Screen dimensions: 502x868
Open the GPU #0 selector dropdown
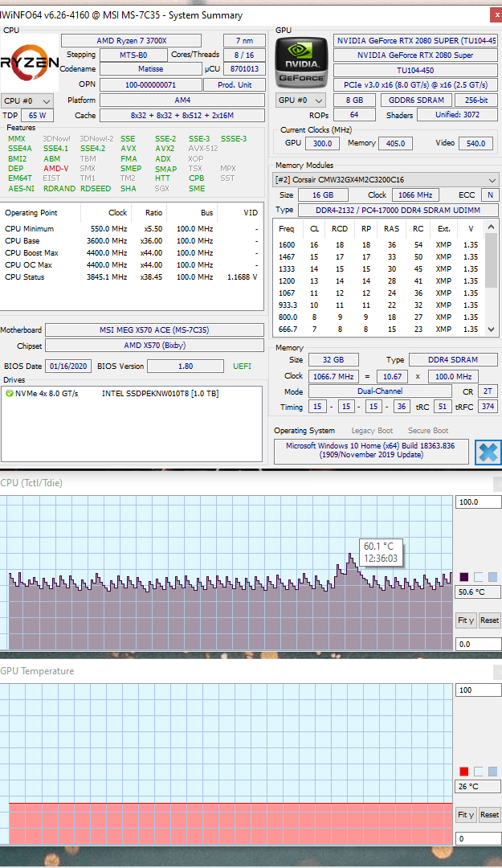click(300, 100)
